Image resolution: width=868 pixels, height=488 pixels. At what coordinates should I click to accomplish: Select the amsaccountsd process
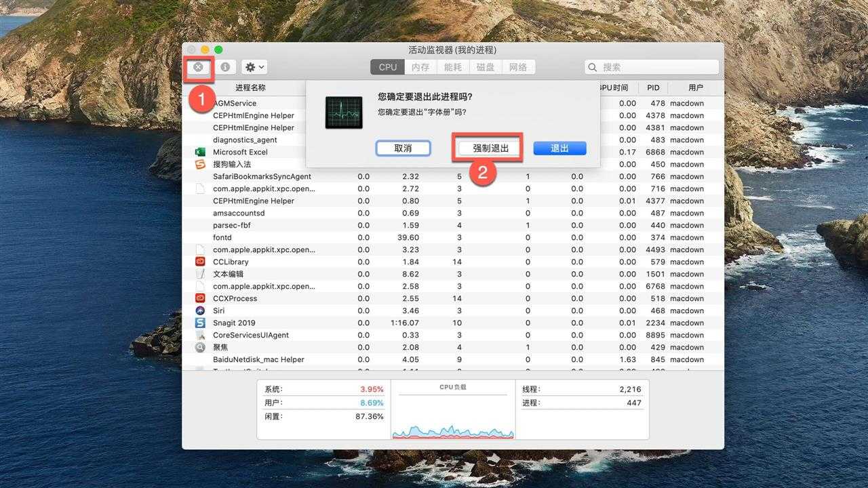click(239, 213)
